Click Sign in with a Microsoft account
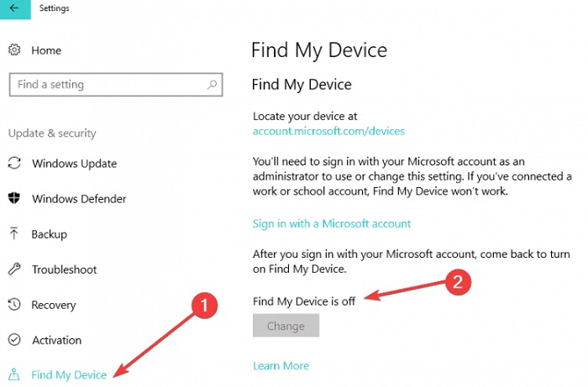The image size is (588, 387). click(x=332, y=223)
